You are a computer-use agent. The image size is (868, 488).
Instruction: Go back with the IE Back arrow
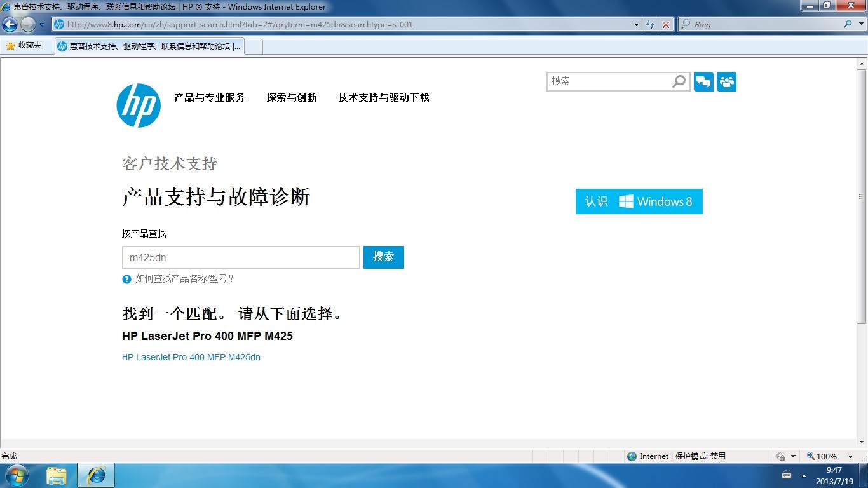[x=10, y=25]
